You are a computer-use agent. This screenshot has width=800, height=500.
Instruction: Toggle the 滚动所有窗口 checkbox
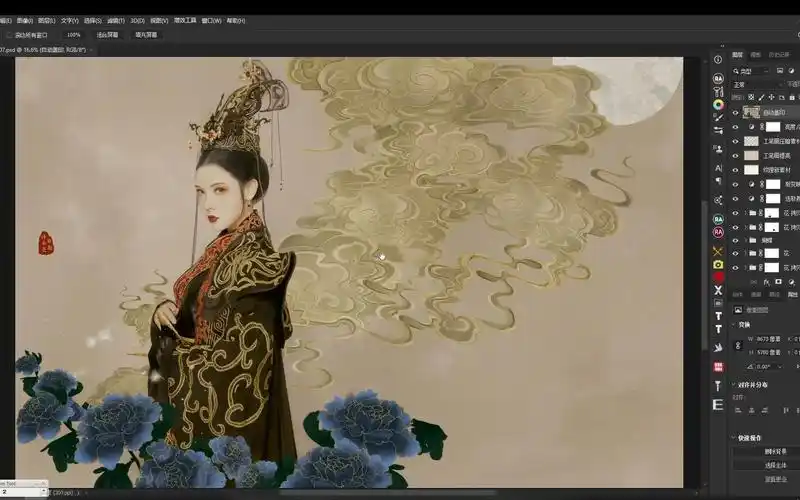click(9, 35)
